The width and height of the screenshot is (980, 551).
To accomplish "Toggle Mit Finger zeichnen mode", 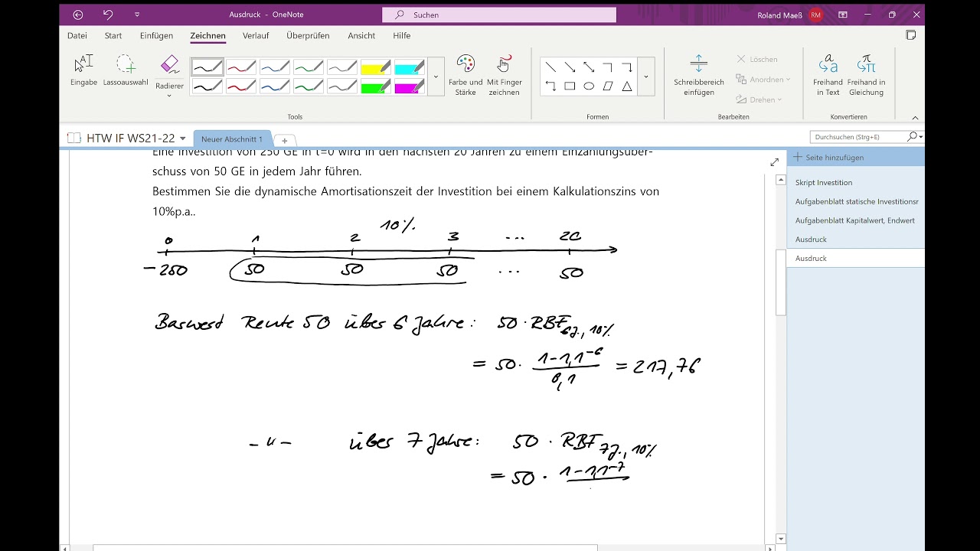I will point(504,75).
